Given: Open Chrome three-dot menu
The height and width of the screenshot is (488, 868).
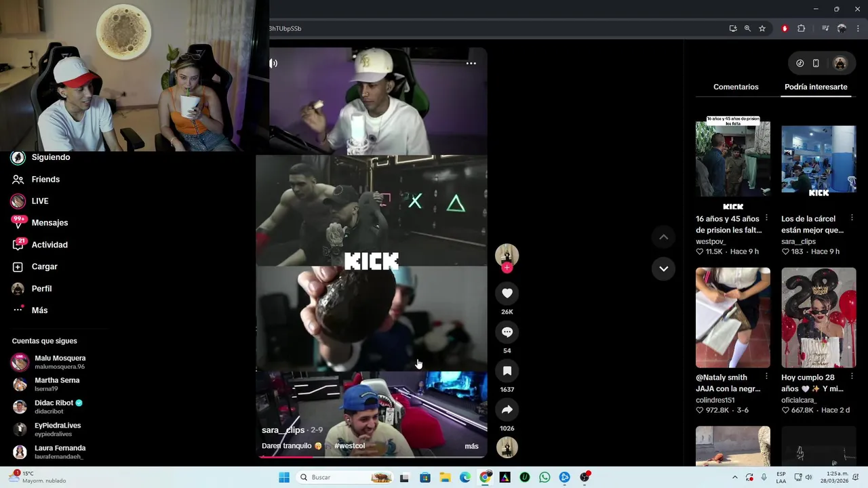Looking at the screenshot, I should [x=857, y=28].
